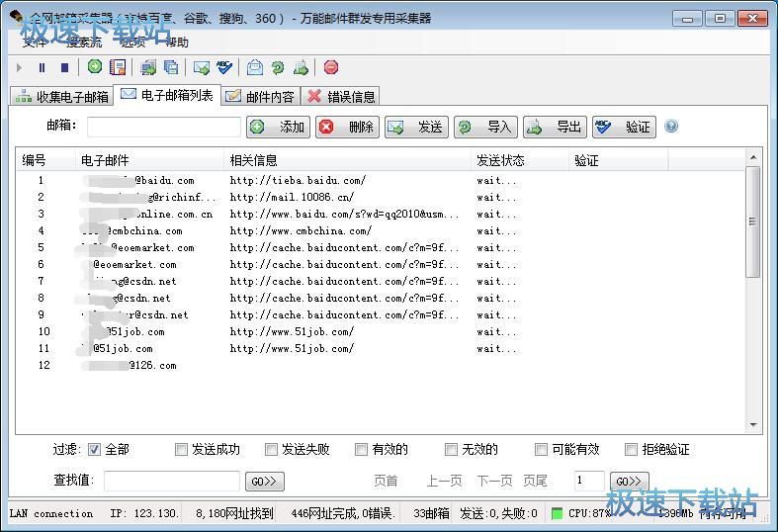
Task: Check the 可能有效 filter checkbox
Action: (541, 450)
